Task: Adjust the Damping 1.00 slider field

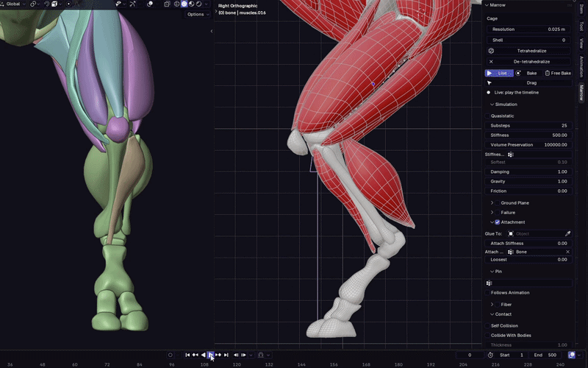Action: 528,171
